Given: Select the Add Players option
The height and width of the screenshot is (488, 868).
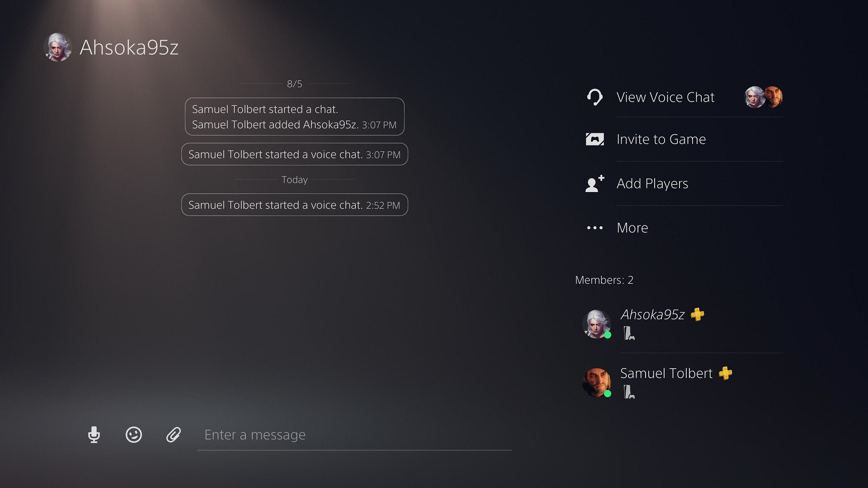Looking at the screenshot, I should tap(651, 183).
